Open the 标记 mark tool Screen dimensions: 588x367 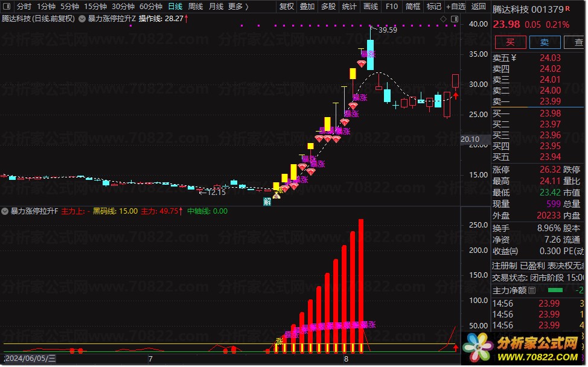434,7
